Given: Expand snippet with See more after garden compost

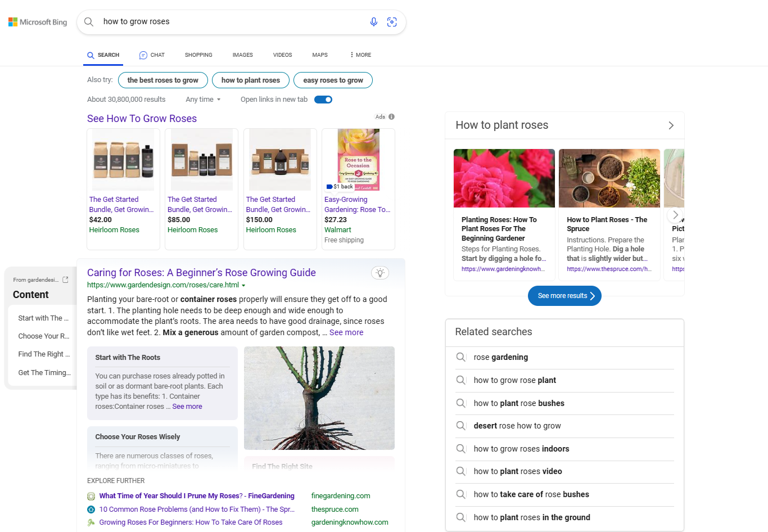Looking at the screenshot, I should [x=346, y=333].
